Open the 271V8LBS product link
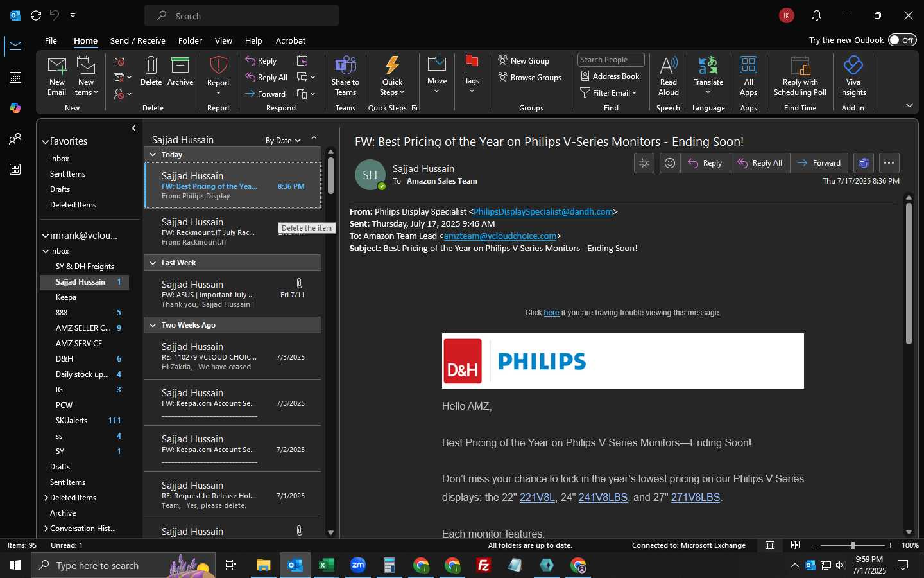This screenshot has width=924, height=578. (x=696, y=498)
